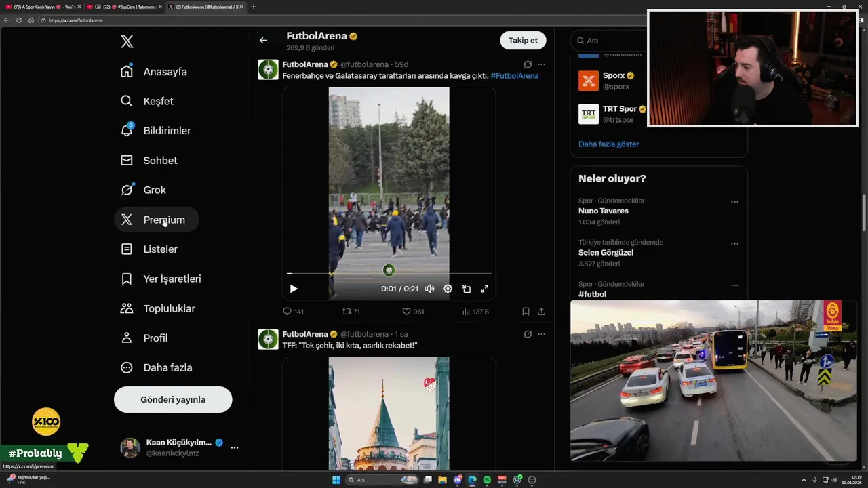Open Sohbet messages

[149, 161]
